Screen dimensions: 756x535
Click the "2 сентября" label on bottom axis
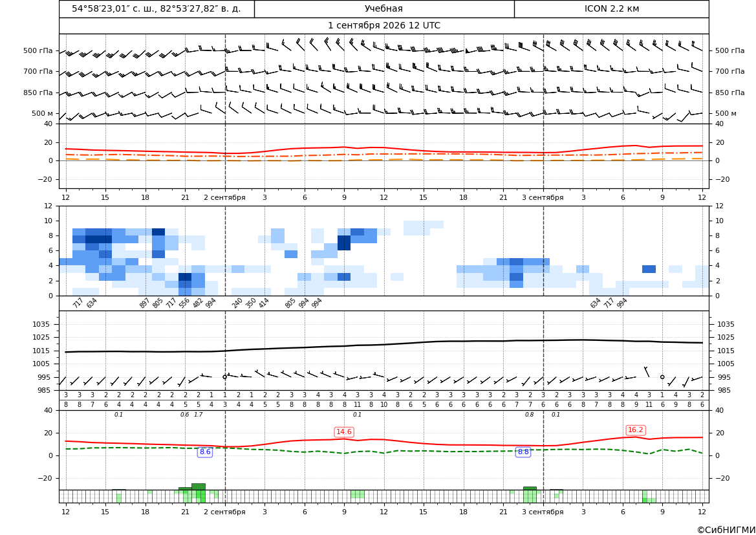pos(224,512)
